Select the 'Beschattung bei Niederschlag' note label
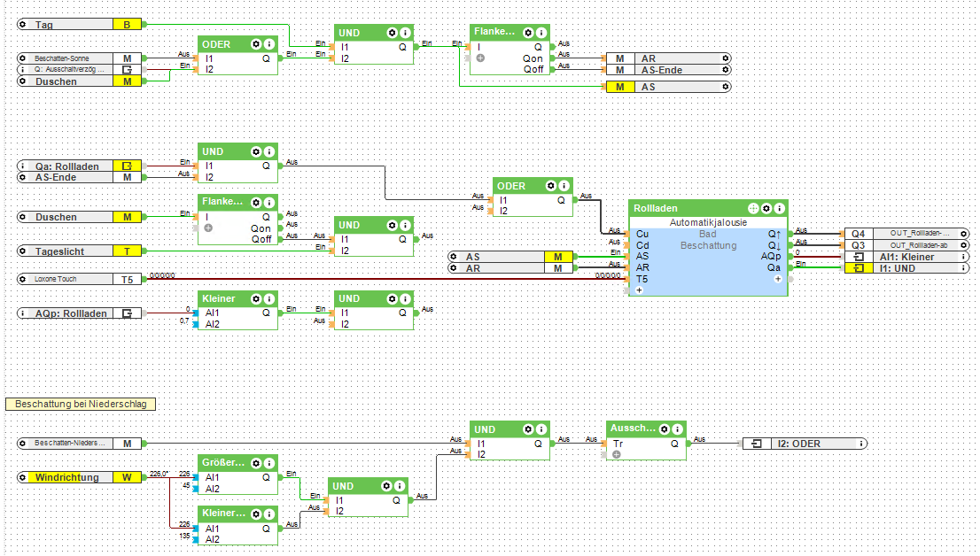Screen dimensions: 980x556 tap(81, 405)
